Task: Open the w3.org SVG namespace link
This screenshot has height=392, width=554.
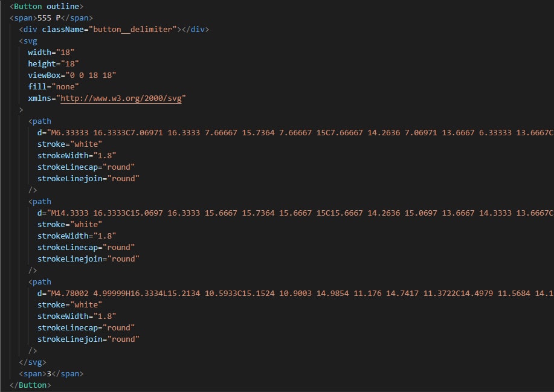Action: click(122, 98)
